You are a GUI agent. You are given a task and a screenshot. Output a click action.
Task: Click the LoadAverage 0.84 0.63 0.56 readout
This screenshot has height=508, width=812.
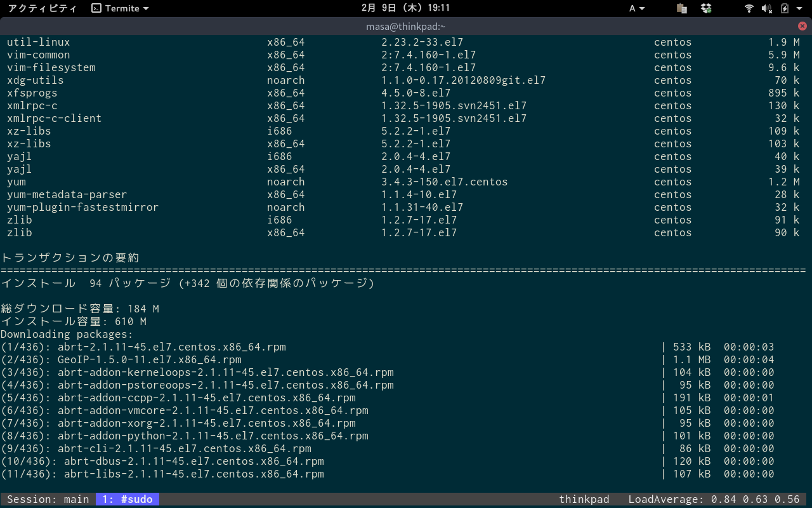click(714, 499)
